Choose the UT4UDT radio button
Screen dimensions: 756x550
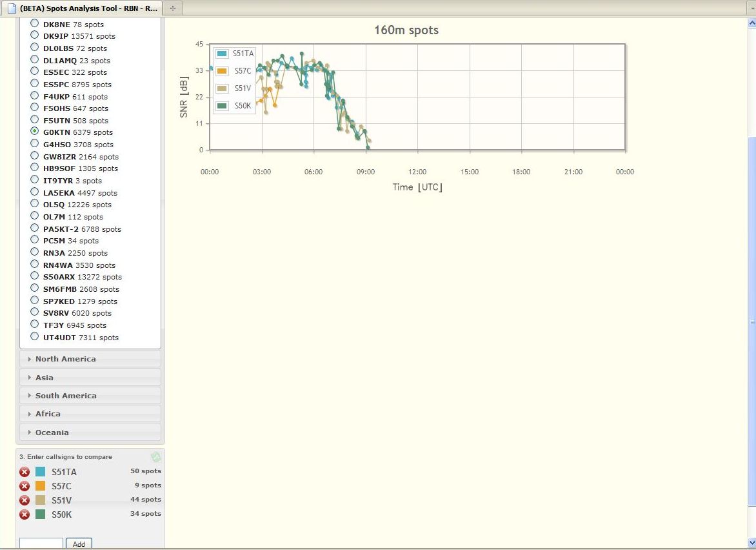35,337
